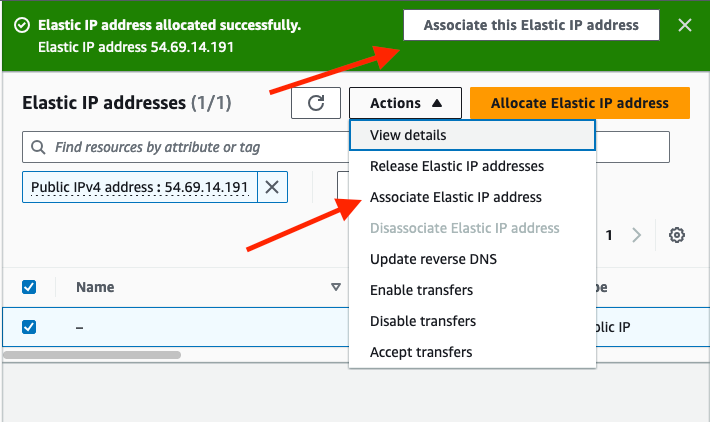Uncheck the Elastic IP row checkbox
Image resolution: width=710 pixels, height=422 pixels.
pyautogui.click(x=29, y=327)
